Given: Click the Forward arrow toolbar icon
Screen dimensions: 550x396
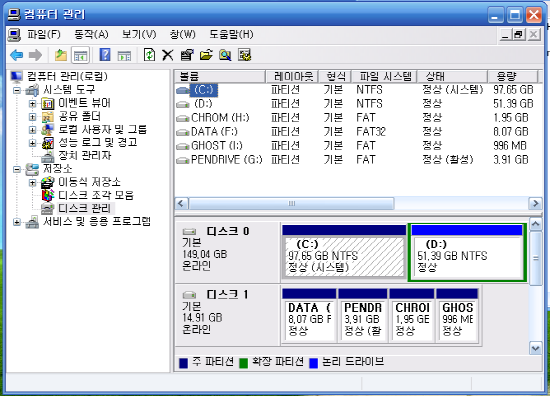Looking at the screenshot, I should pos(35,55).
